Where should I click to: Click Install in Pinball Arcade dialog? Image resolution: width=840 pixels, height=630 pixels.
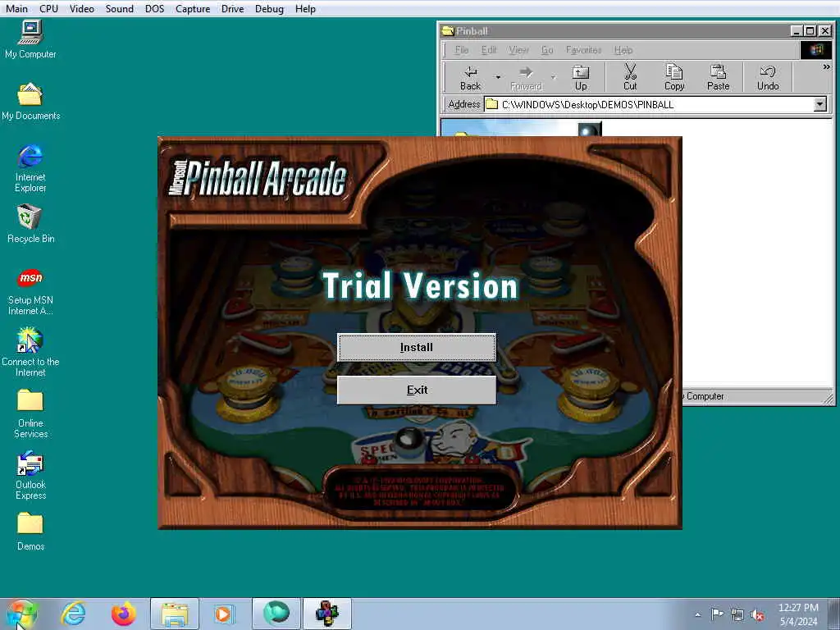coord(416,347)
